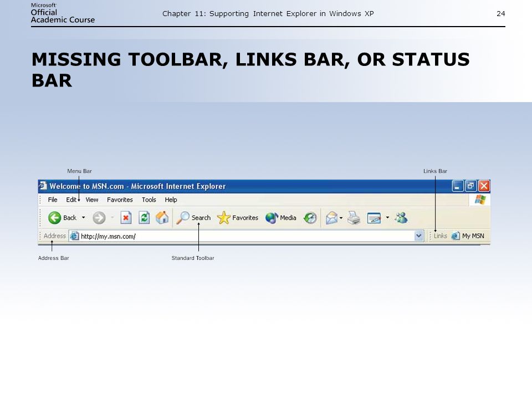This screenshot has width=532, height=399.
Task: Open Search with the magnifier button
Action: (193, 218)
